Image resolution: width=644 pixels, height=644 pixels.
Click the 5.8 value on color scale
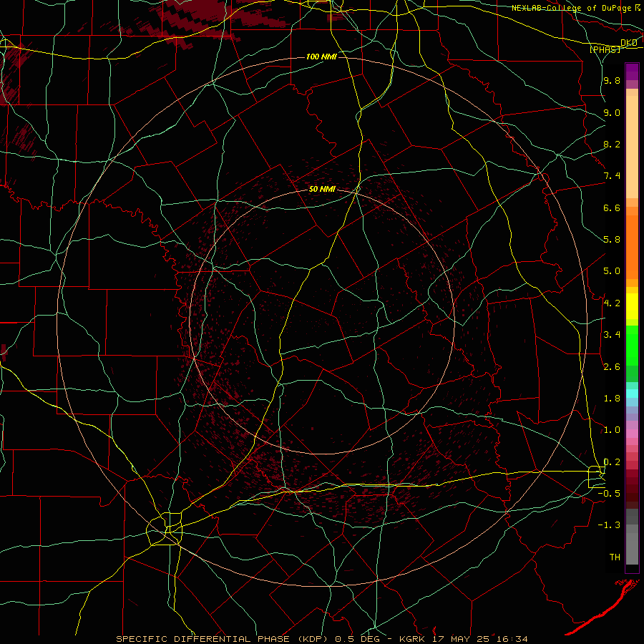coord(612,240)
